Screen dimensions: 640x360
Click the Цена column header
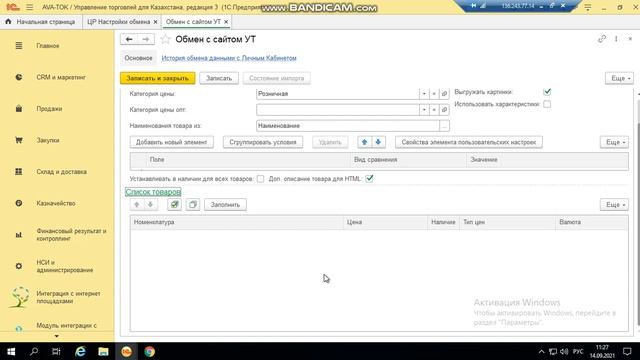(x=385, y=222)
